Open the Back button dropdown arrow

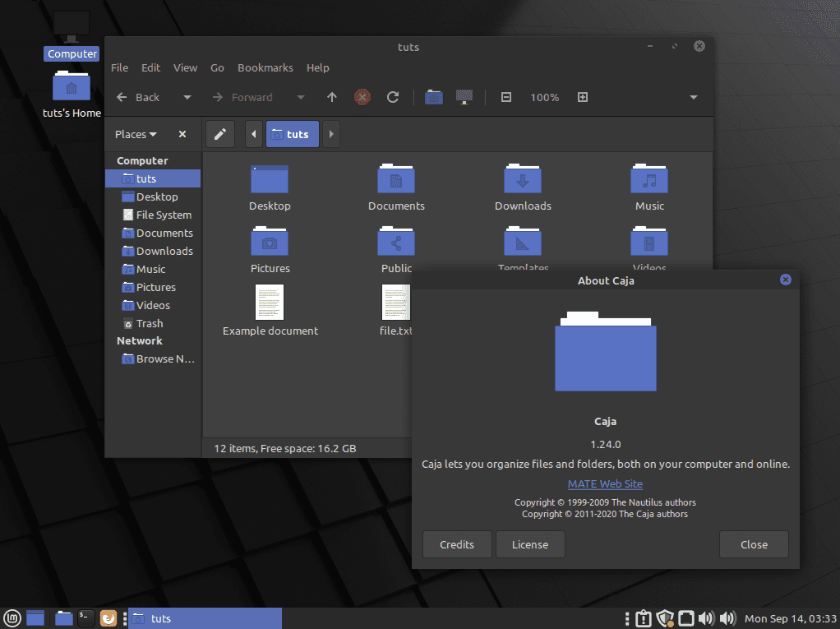(187, 97)
